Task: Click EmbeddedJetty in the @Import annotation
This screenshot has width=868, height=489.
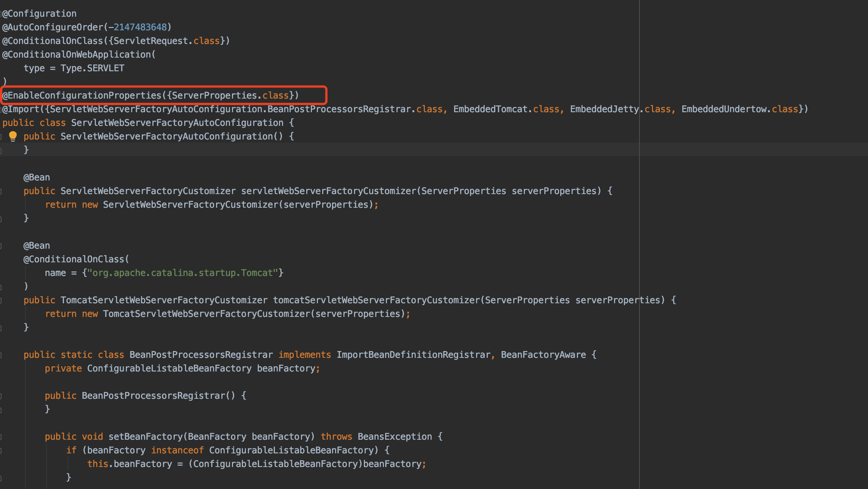Action: pos(604,109)
